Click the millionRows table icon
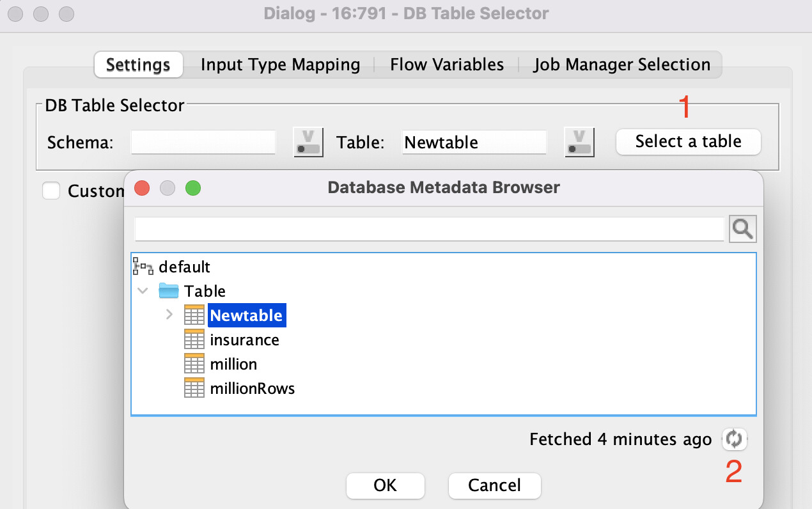The height and width of the screenshot is (509, 812). 194,388
